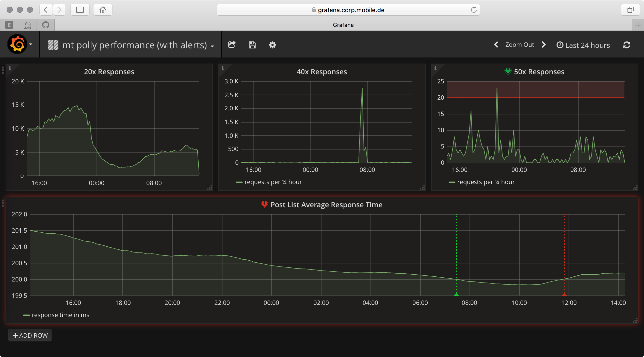Toggle requests series legend in 40x panel
This screenshot has width=644, height=357.
[273, 182]
